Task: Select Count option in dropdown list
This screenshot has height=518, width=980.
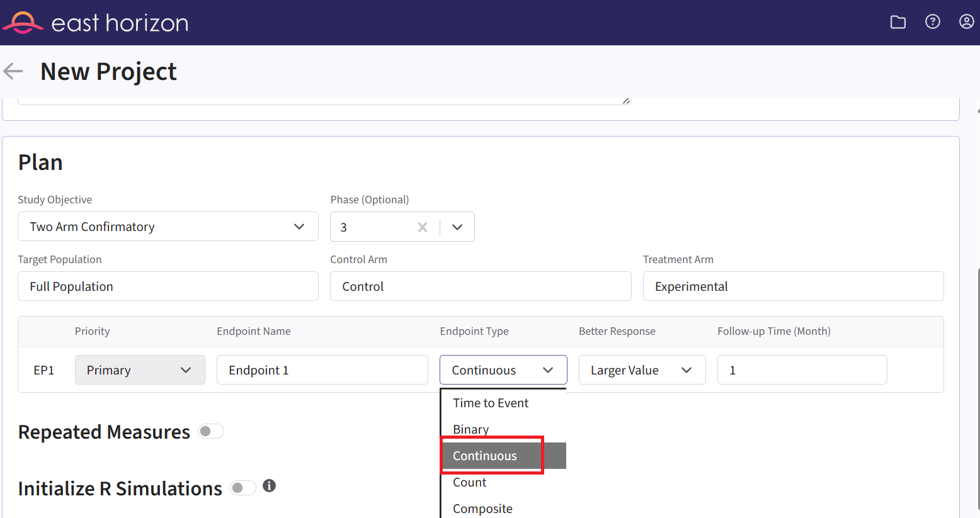Action: point(470,482)
